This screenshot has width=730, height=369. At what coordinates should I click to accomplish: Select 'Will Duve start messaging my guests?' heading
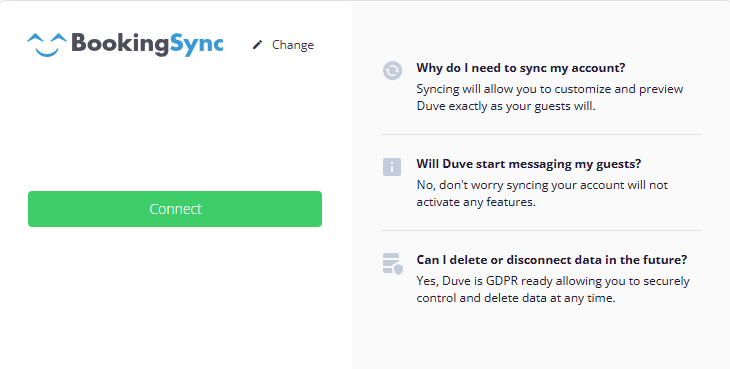(528, 164)
